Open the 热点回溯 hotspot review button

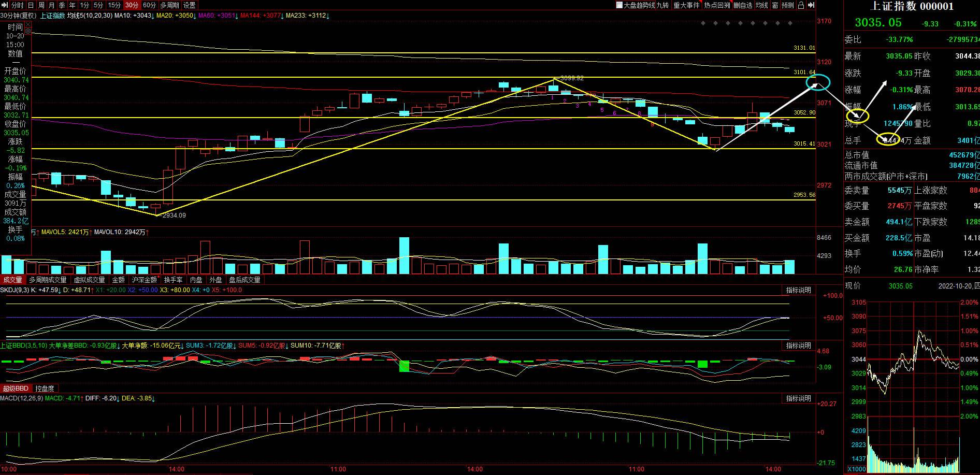point(717,5)
